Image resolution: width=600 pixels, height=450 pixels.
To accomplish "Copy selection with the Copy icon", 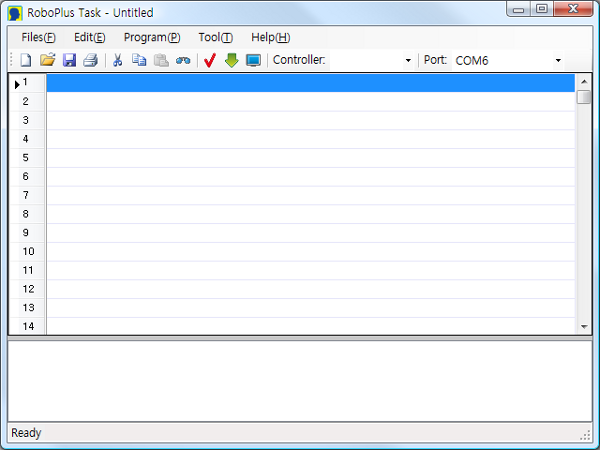I will click(x=139, y=60).
